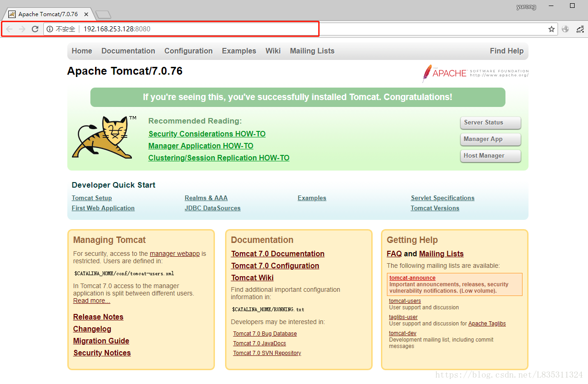
Task: Click the Apache Software Foundation logo
Action: pyautogui.click(x=475, y=73)
